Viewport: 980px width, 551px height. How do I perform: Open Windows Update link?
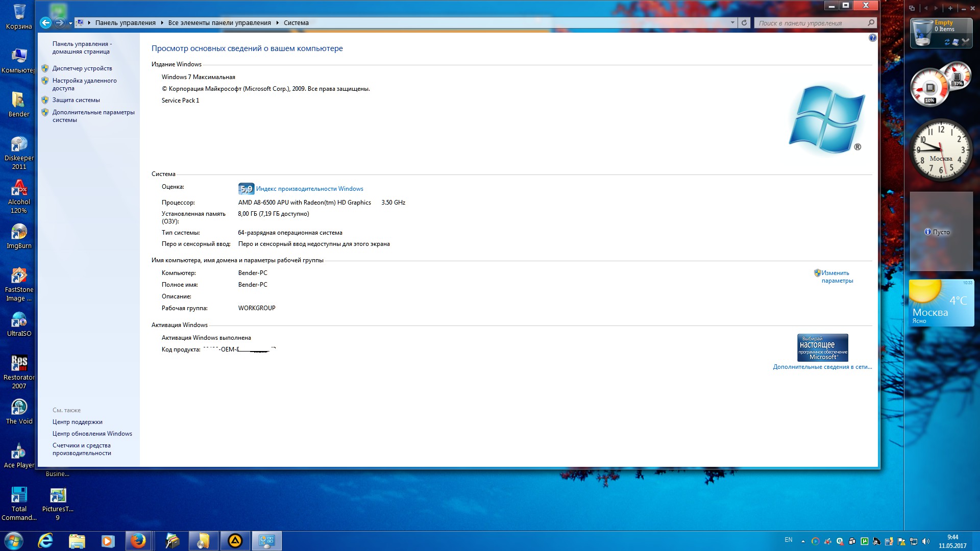pyautogui.click(x=92, y=434)
